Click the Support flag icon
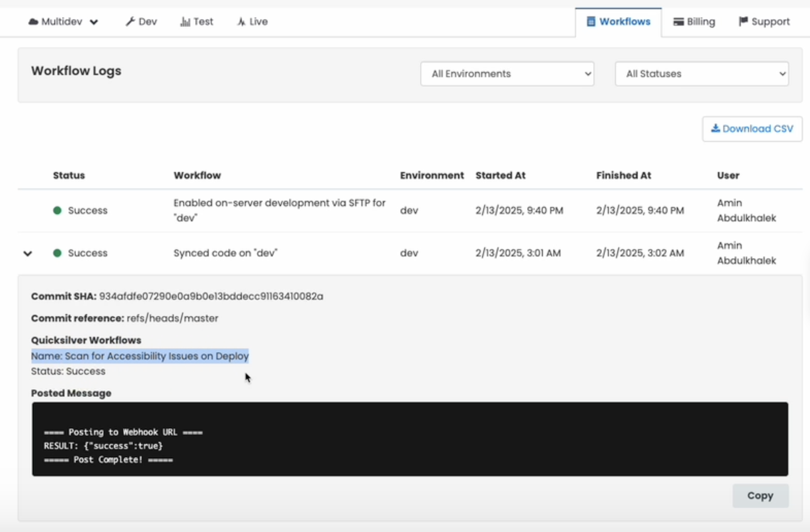 pyautogui.click(x=743, y=21)
